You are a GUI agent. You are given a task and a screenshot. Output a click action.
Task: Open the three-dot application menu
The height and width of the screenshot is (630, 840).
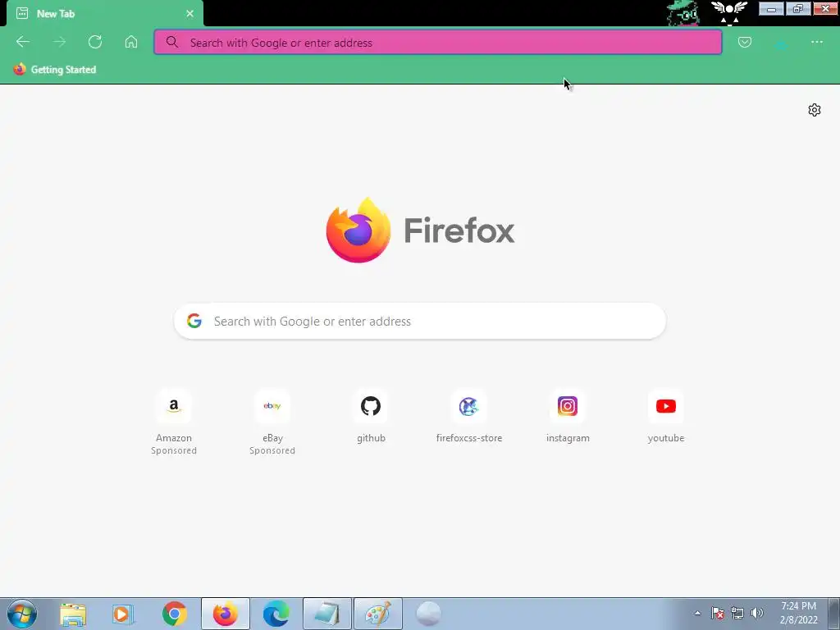click(816, 42)
